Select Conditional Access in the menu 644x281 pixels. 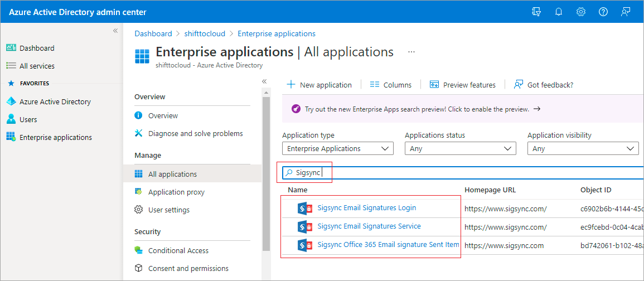178,250
